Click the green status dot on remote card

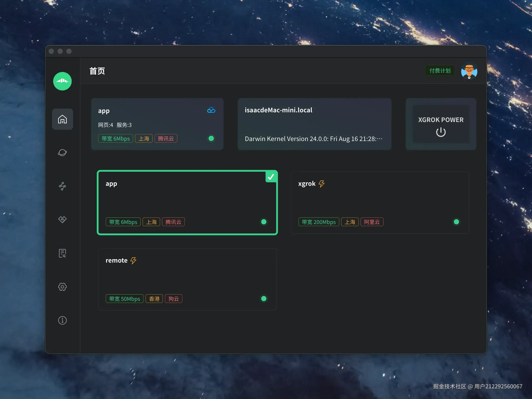click(264, 299)
